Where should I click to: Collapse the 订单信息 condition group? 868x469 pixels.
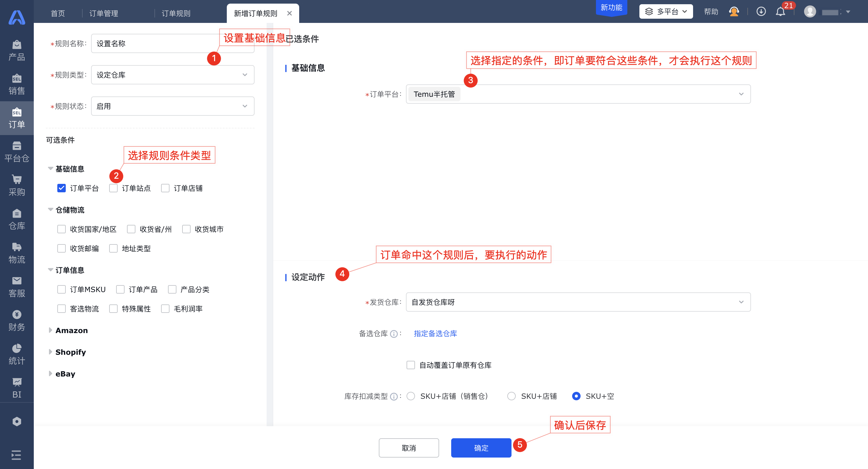tap(50, 270)
